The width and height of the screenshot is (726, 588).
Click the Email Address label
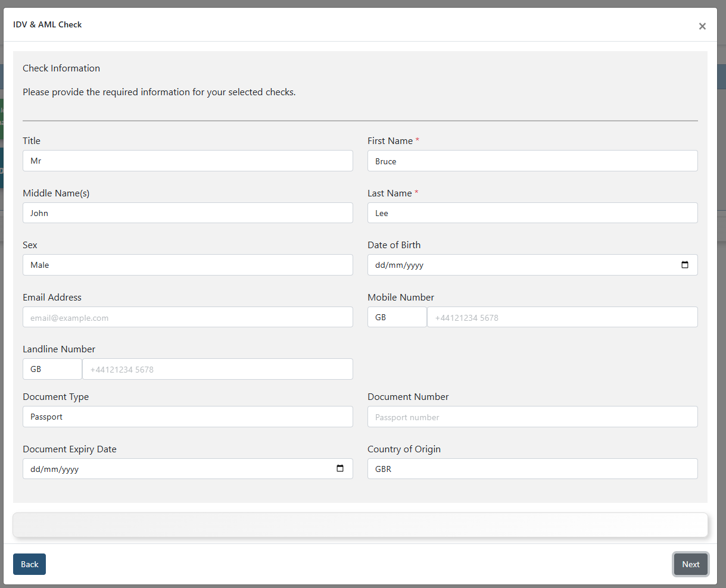point(52,297)
